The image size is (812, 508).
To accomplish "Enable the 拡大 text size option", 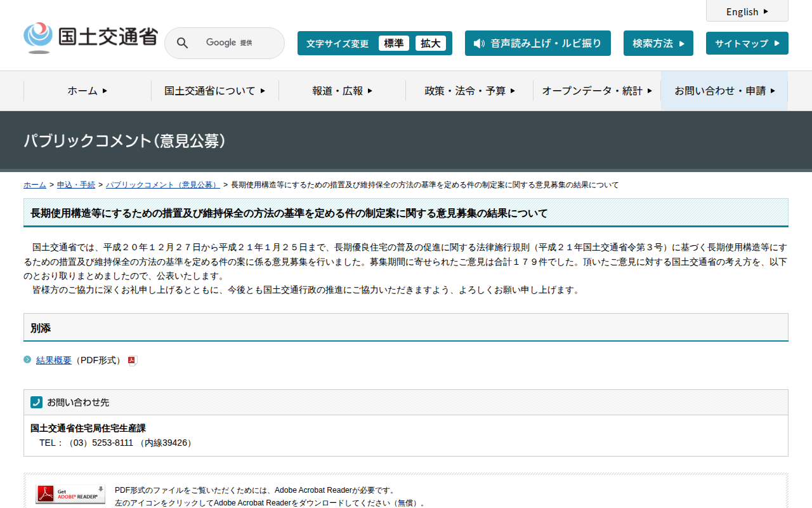I will (431, 43).
